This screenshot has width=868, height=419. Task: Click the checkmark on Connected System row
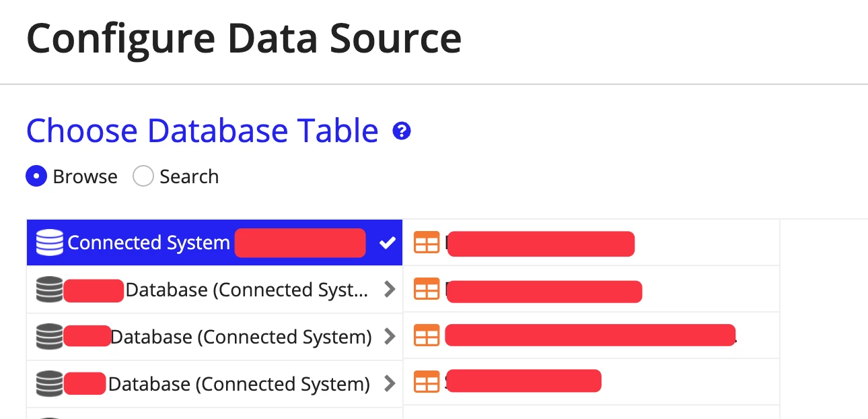coord(387,243)
